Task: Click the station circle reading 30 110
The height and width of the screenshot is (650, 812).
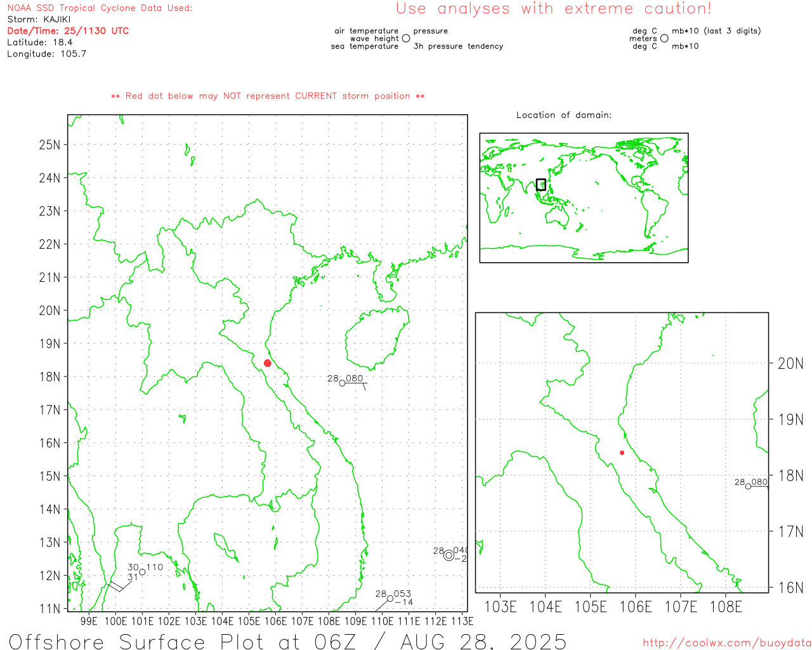Action: pyautogui.click(x=142, y=572)
